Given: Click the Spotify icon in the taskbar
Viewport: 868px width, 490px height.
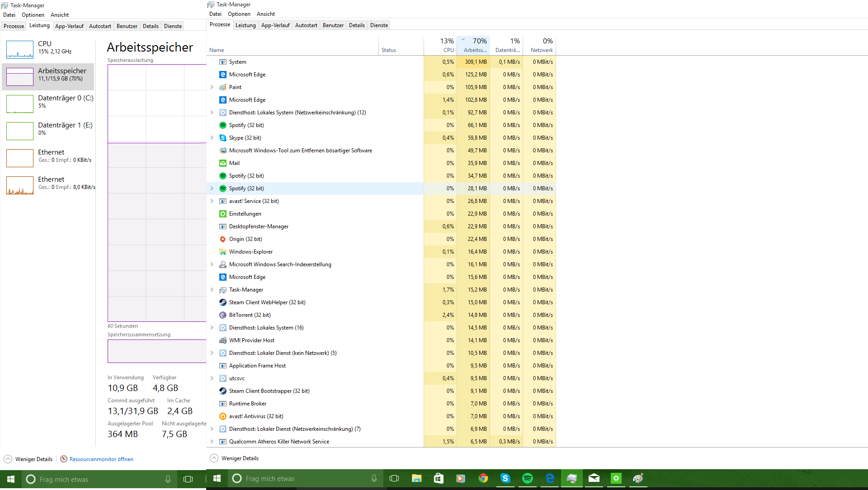Looking at the screenshot, I should [x=527, y=478].
